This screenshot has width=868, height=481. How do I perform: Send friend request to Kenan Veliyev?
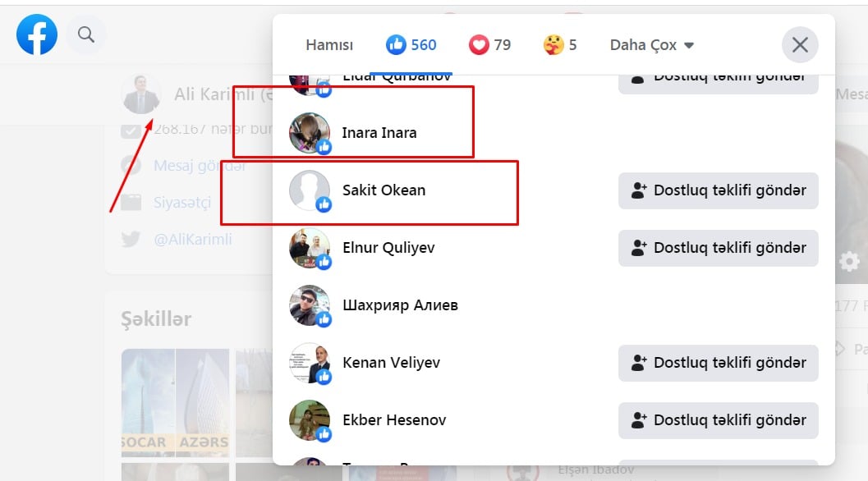click(x=719, y=363)
